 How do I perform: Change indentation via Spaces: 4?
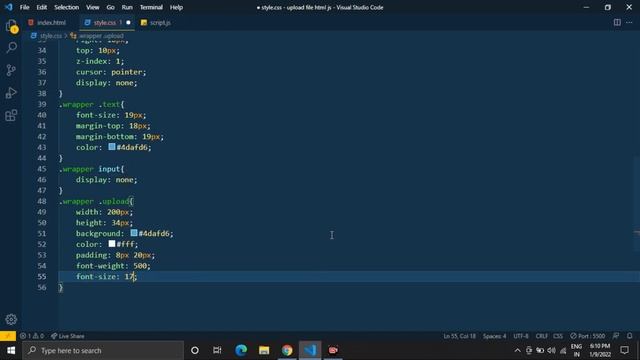coord(494,336)
